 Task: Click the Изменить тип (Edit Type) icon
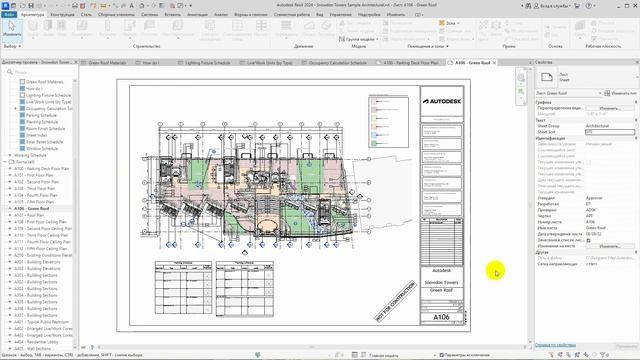(x=607, y=93)
